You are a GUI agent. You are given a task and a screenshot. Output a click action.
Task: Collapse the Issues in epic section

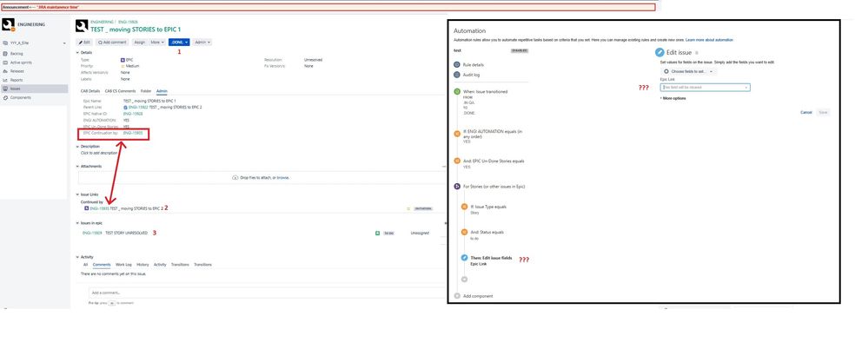(x=77, y=223)
